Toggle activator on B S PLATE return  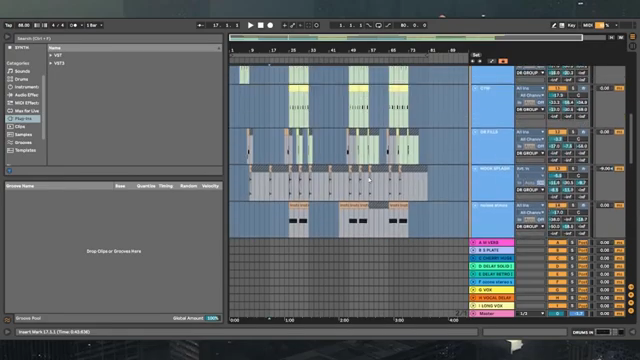click(557, 250)
